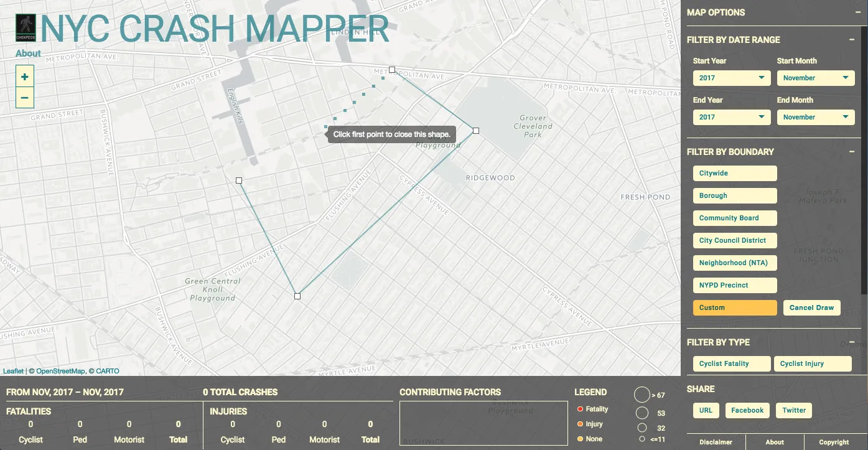
Task: Collapse the Filter by Boundary section
Action: (852, 151)
